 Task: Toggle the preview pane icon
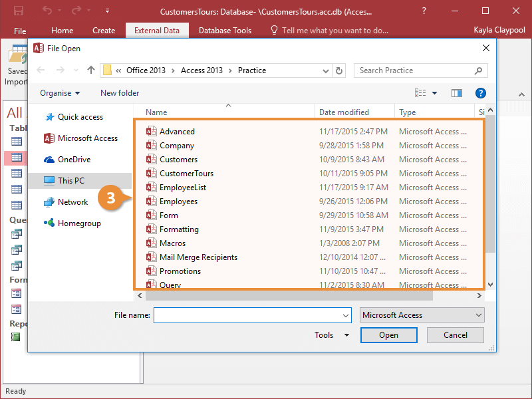pos(456,93)
